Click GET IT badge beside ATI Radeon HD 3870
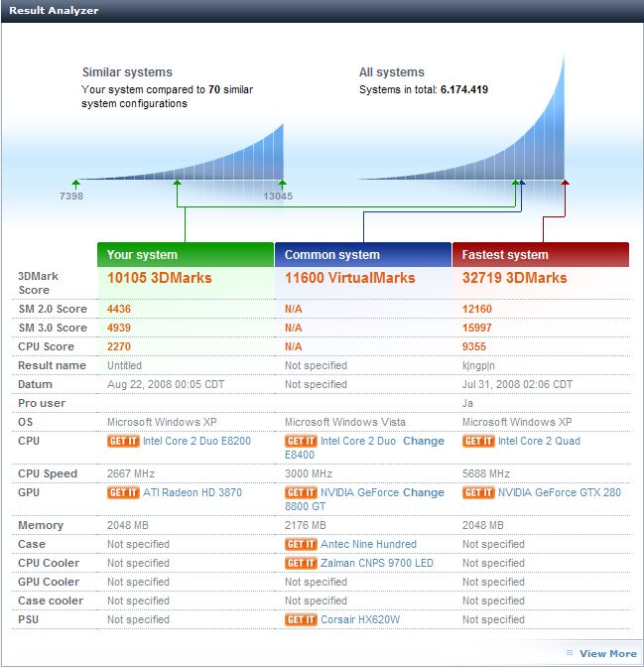The height and width of the screenshot is (667, 644). tap(123, 492)
